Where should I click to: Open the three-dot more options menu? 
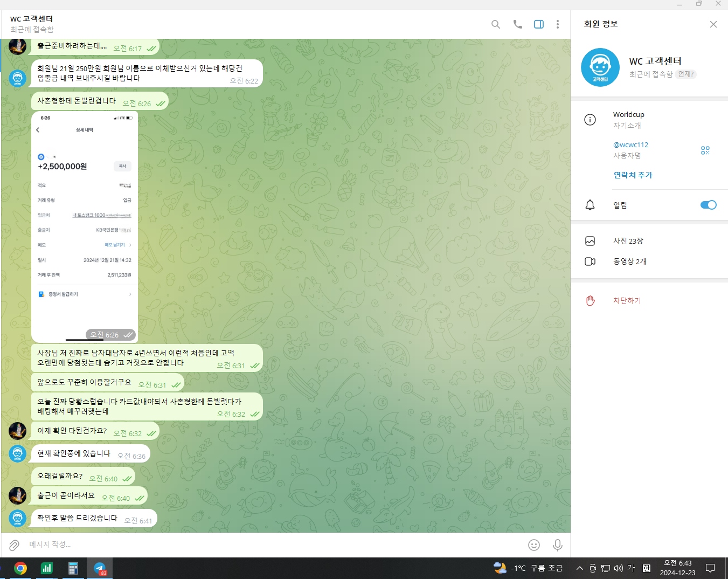coord(557,24)
